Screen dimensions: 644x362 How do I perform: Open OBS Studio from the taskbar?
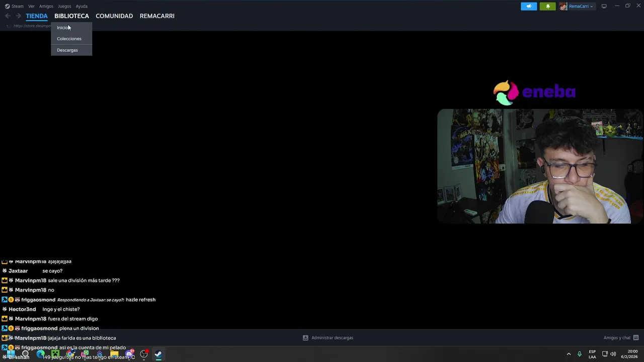click(x=144, y=354)
